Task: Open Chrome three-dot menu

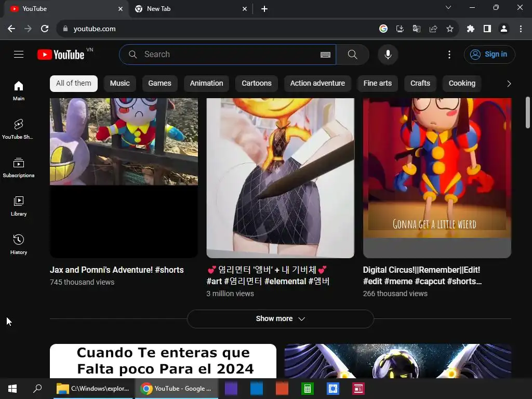Action: (521, 29)
